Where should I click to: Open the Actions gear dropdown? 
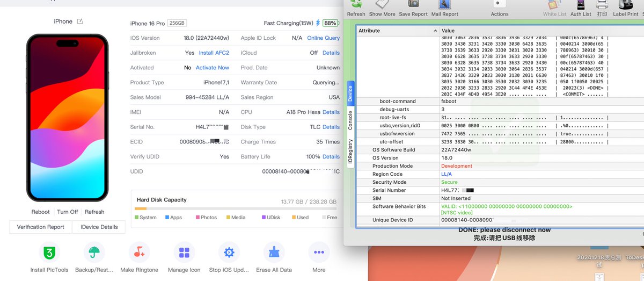pos(499,4)
